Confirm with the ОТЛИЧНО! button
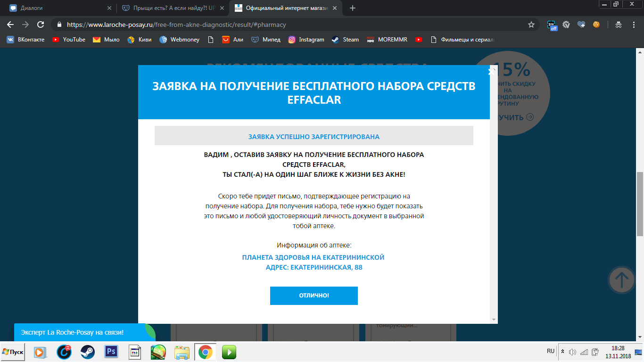The height and width of the screenshot is (362, 644). point(314,296)
